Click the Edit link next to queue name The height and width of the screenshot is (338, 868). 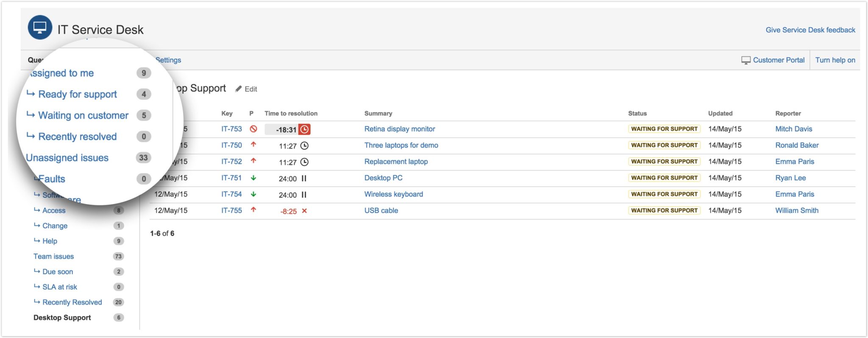click(251, 89)
